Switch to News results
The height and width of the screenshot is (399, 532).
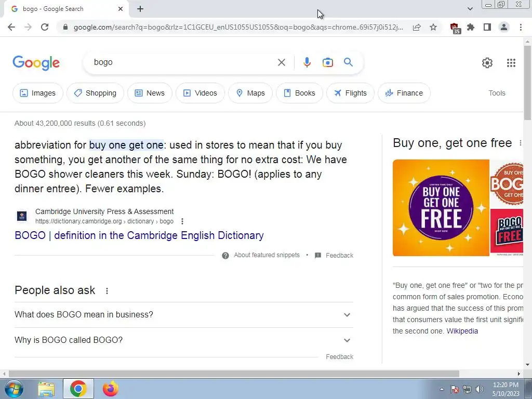click(150, 93)
